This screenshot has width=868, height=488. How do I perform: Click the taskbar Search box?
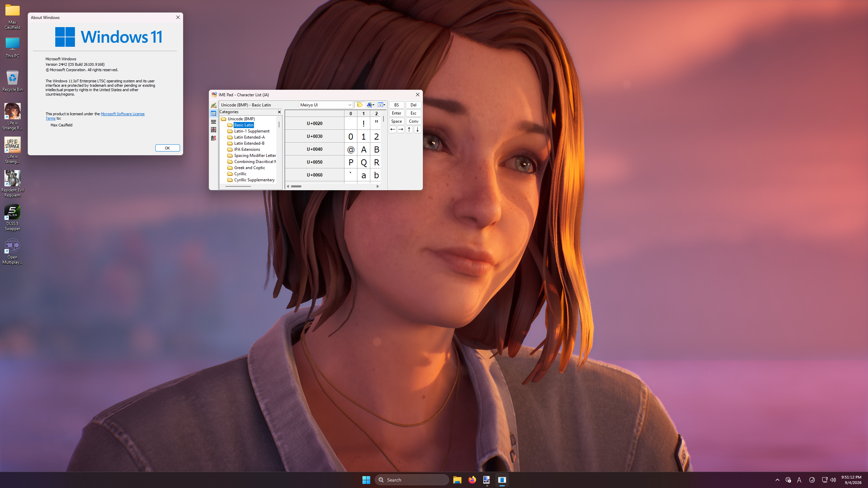[x=412, y=480]
